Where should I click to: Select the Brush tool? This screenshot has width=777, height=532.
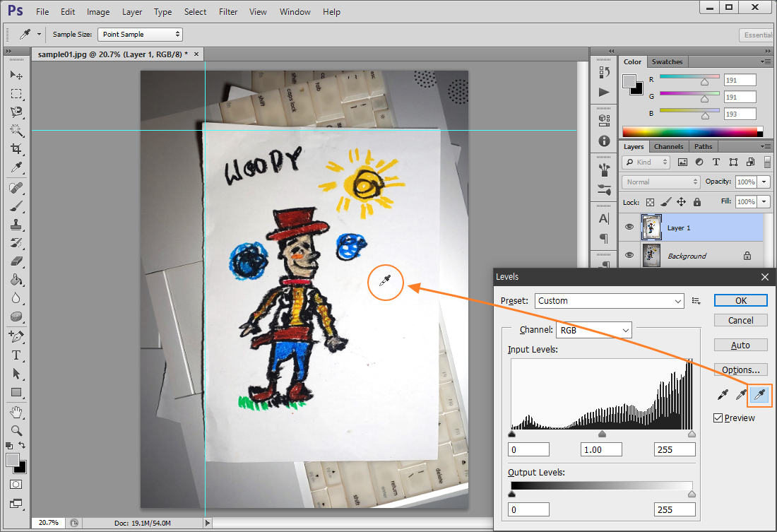coord(16,206)
